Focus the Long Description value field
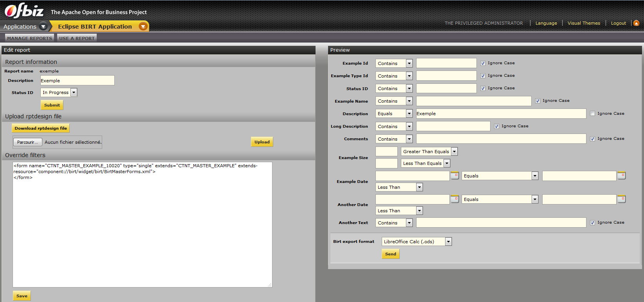The width and height of the screenshot is (644, 302). [x=453, y=126]
